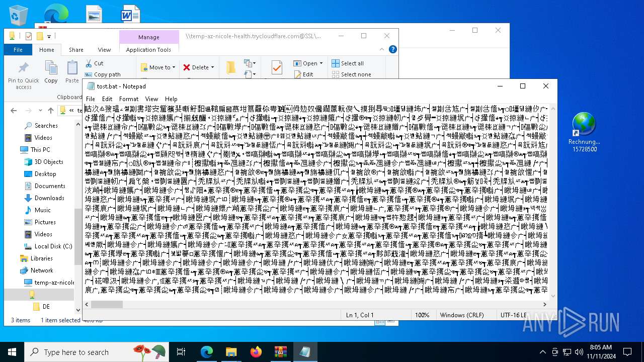Click the Copy ribbon button
This screenshot has width=644, height=362.
pyautogui.click(x=51, y=71)
